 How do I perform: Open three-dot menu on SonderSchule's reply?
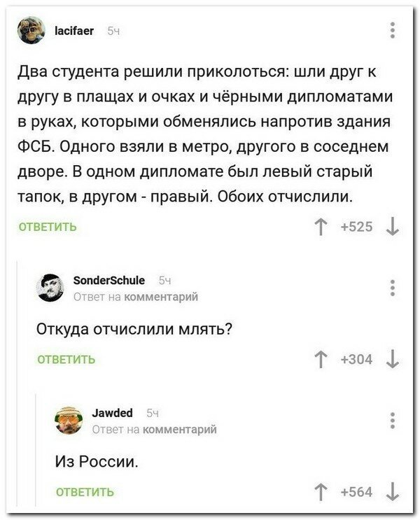point(393,287)
